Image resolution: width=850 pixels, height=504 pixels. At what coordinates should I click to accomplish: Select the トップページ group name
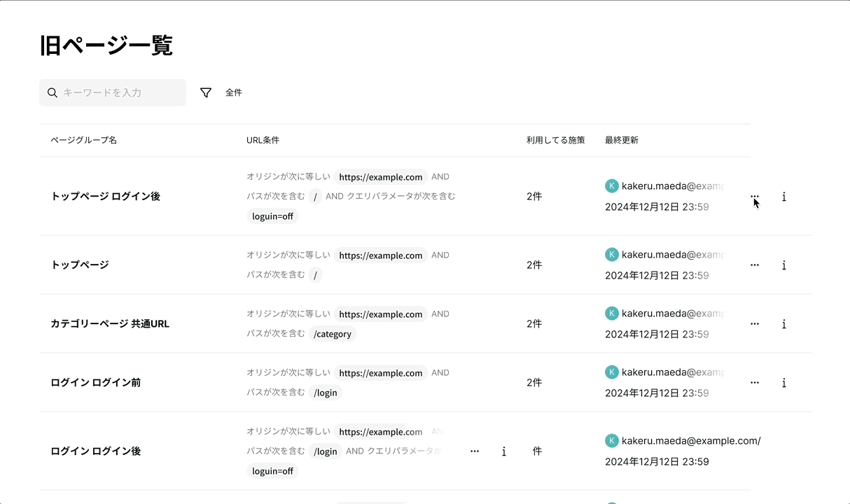80,265
